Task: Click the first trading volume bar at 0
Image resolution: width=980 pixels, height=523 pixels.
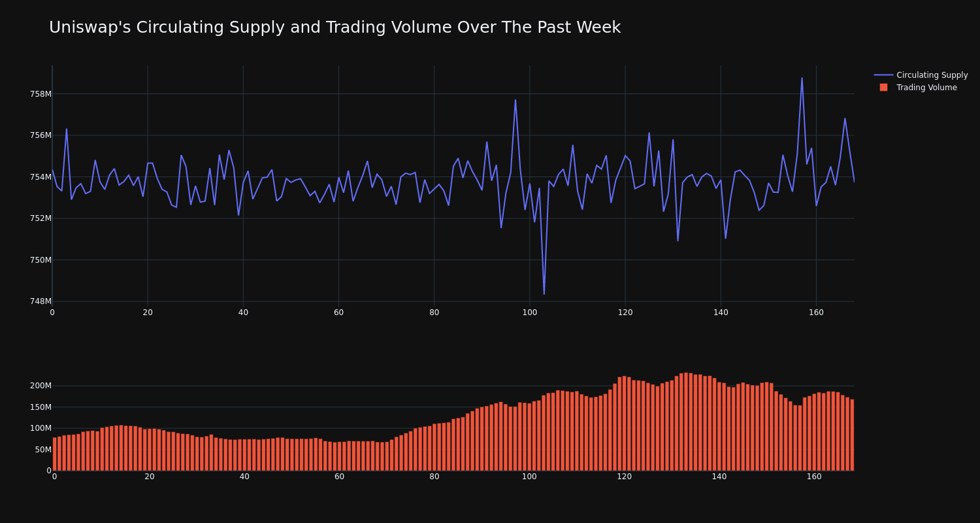Action: 54,454
